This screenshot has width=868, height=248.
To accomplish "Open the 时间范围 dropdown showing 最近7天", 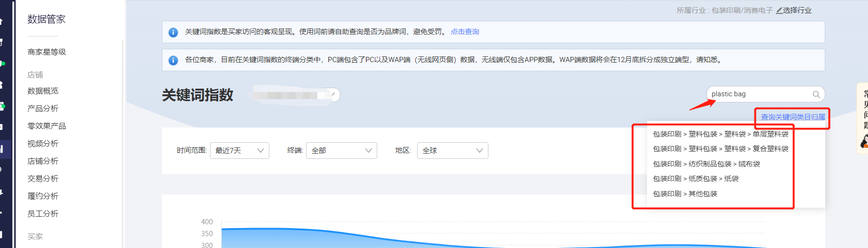I will click(239, 151).
